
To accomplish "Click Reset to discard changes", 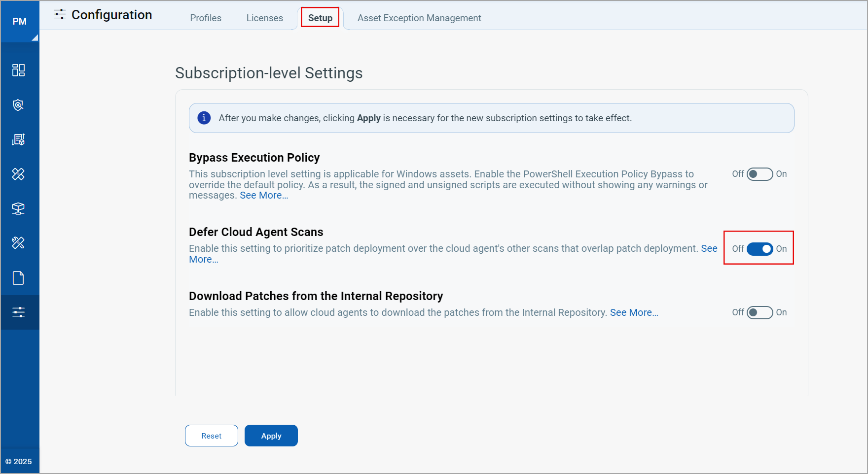I will [x=211, y=436].
